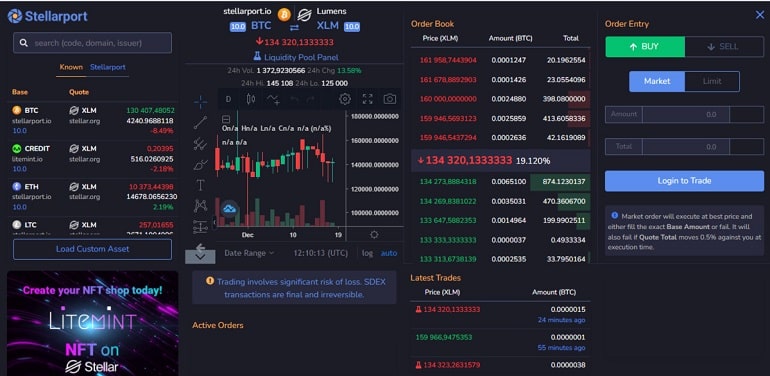Image resolution: width=770 pixels, height=376 pixels.
Task: Click the XLM 10.0 badge in header
Action: point(352,27)
